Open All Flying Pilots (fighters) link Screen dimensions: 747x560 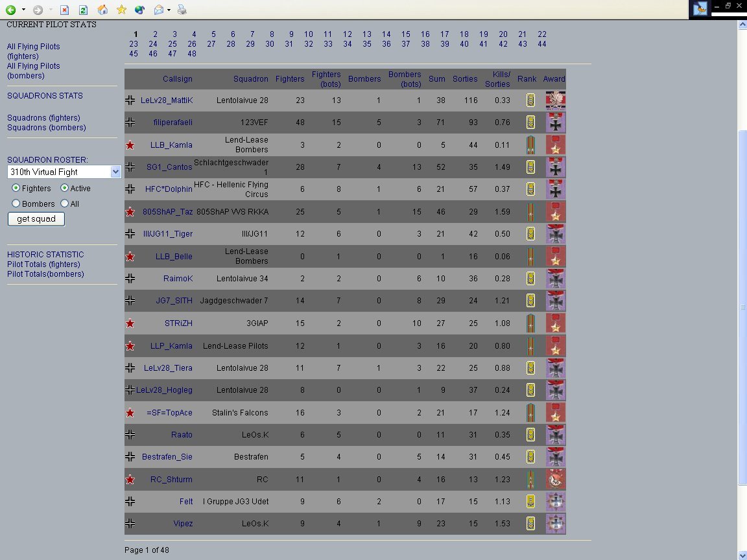tap(33, 51)
